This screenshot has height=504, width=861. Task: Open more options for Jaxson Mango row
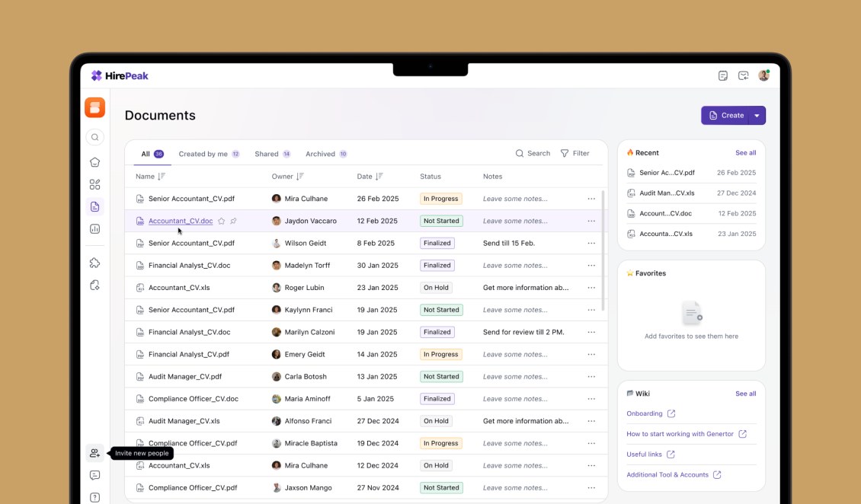pos(591,487)
